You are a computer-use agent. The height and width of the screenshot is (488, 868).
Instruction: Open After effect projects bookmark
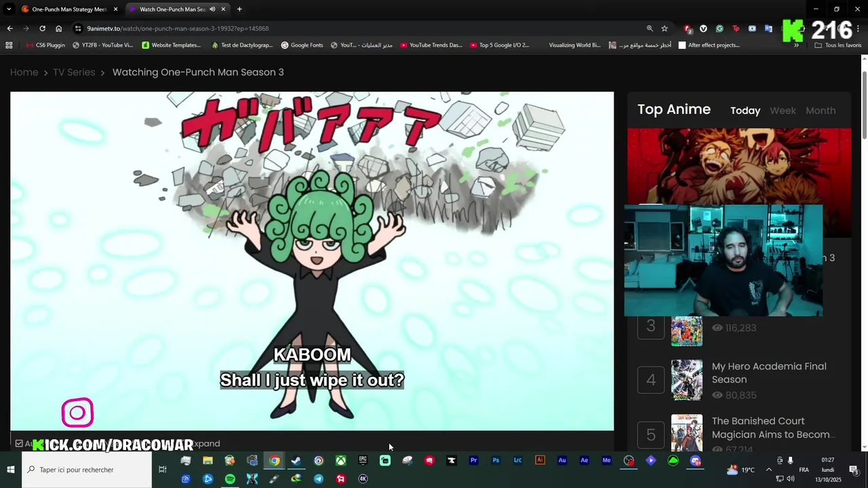click(x=709, y=45)
